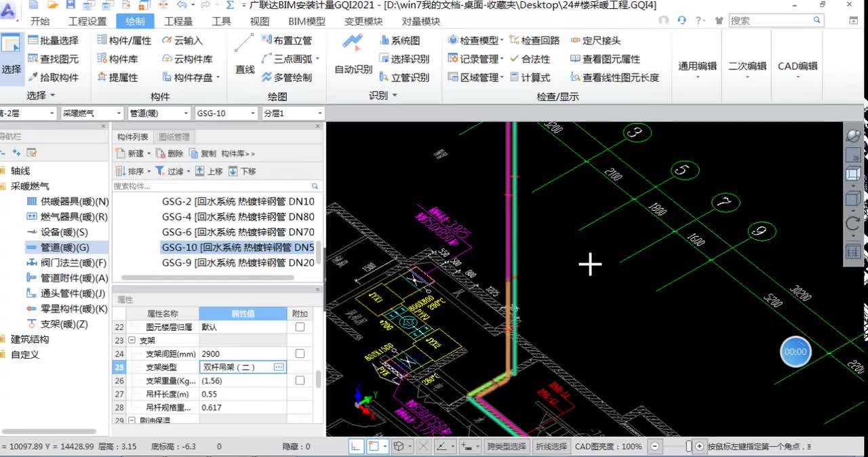This screenshot has width=868, height=457.
Task: Switch to the 工程量 ribbon tab
Action: pyautogui.click(x=178, y=21)
